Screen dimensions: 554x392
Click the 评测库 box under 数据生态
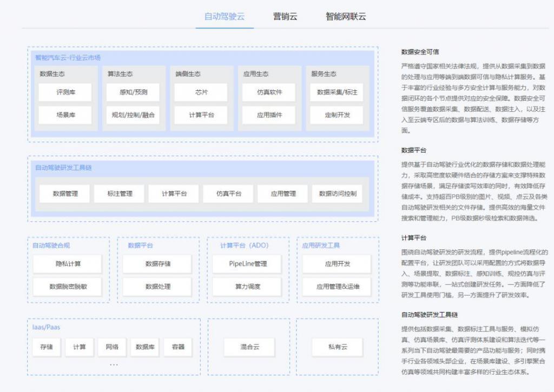[65, 92]
